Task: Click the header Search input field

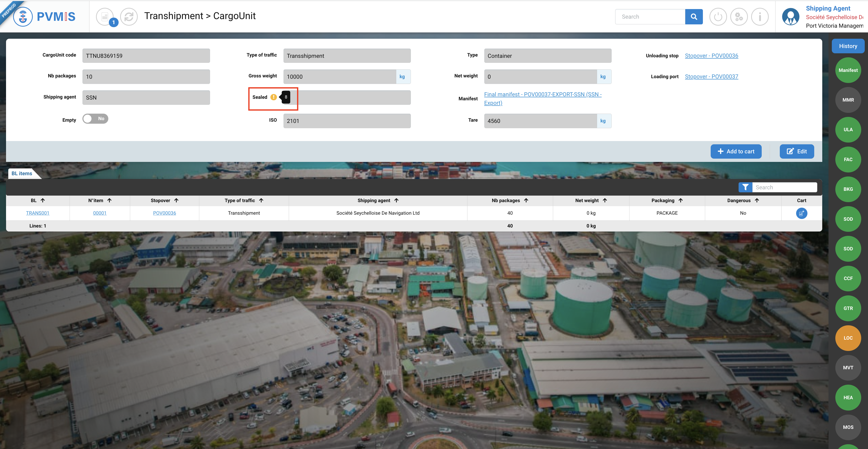Action: coord(650,17)
